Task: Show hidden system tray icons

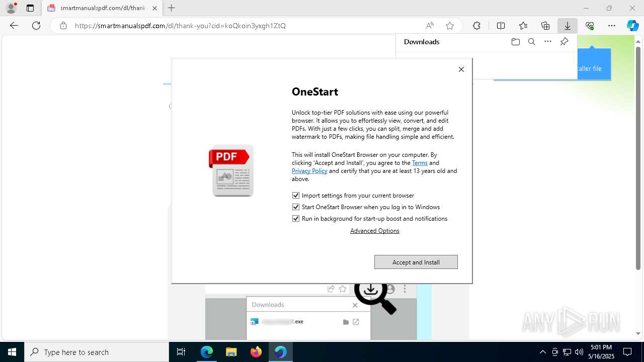Action: pos(542,352)
